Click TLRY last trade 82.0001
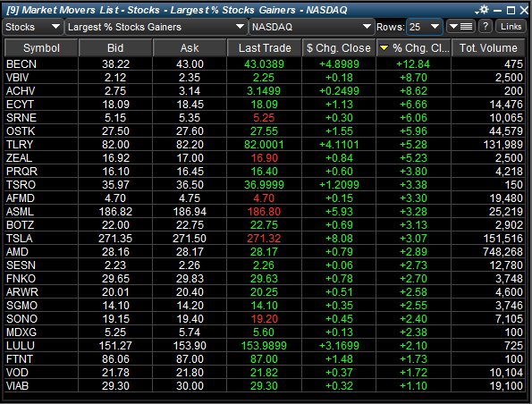 tap(264, 145)
